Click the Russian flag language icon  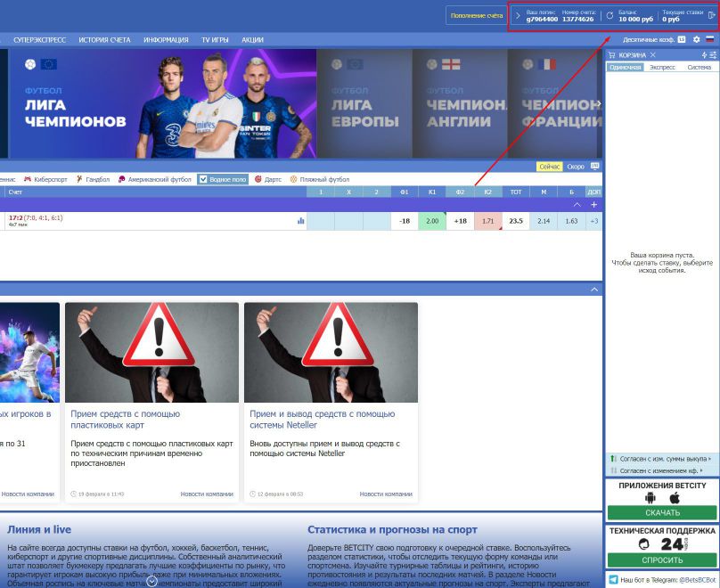[x=710, y=39]
